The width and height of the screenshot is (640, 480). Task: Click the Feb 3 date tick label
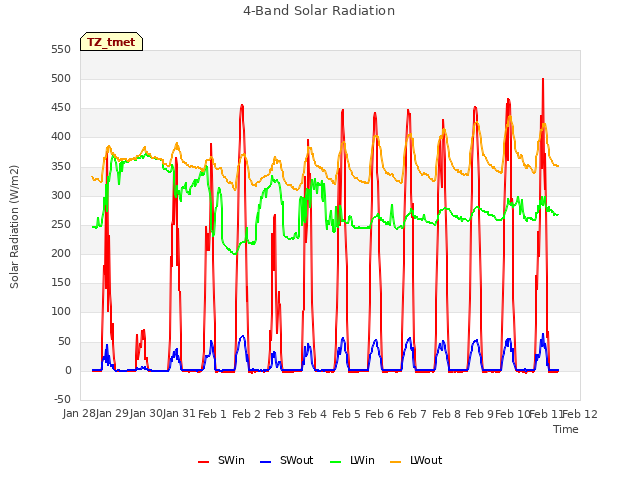pyautogui.click(x=279, y=414)
